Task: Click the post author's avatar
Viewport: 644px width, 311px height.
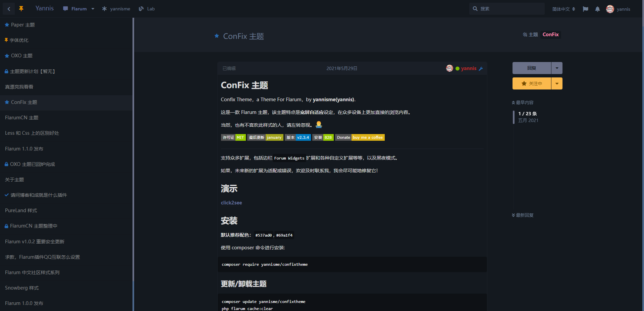Action: click(449, 68)
